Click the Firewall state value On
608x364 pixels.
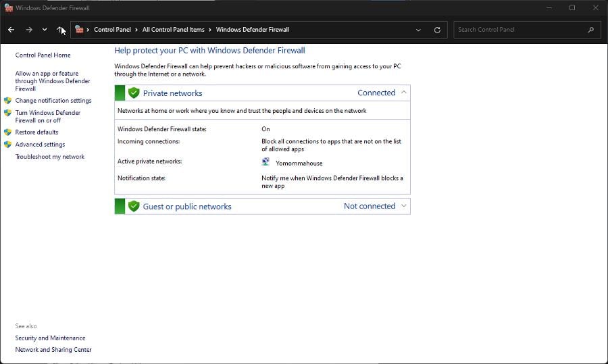coord(265,129)
